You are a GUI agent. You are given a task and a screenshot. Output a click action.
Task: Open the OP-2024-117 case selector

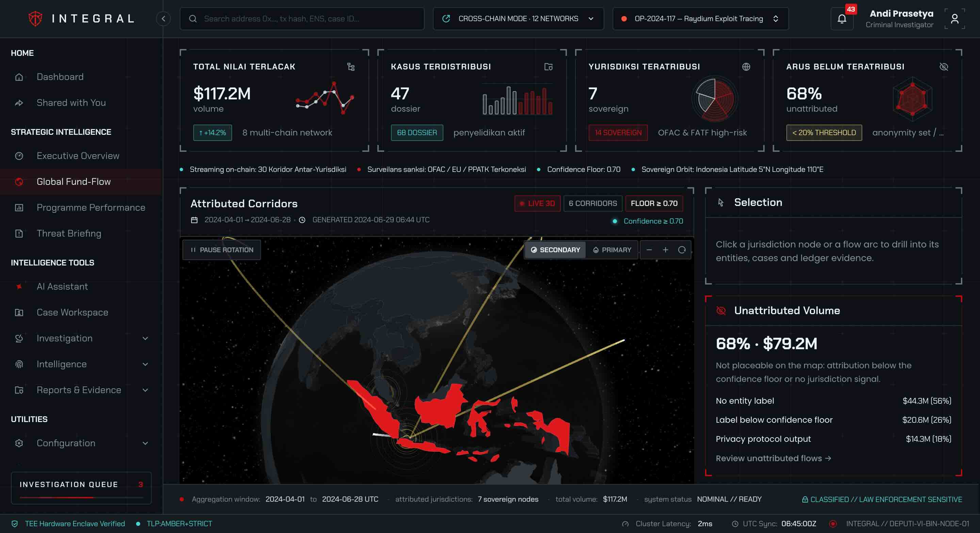[700, 18]
